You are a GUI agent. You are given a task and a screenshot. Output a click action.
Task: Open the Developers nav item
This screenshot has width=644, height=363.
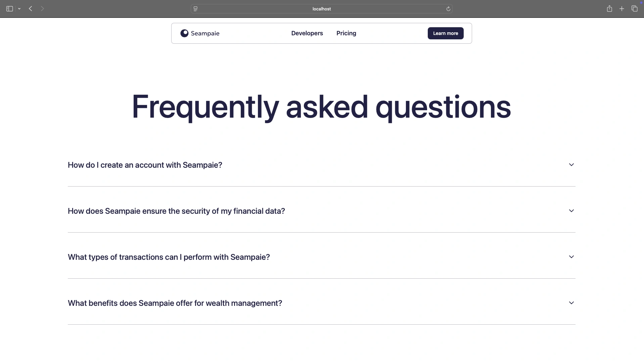(x=307, y=33)
